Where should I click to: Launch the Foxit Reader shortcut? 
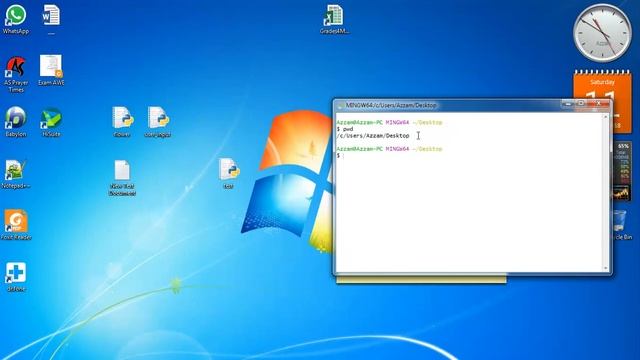tap(16, 224)
